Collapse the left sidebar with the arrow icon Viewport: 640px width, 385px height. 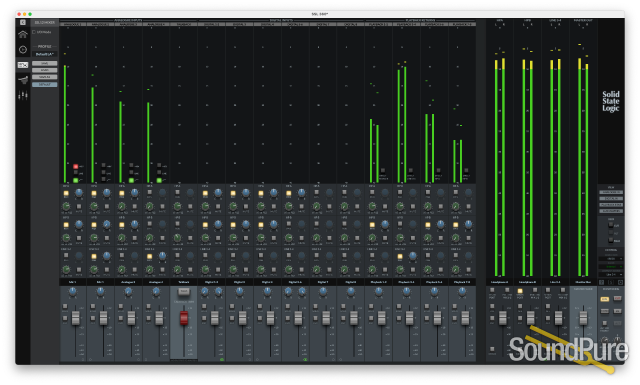click(x=23, y=22)
